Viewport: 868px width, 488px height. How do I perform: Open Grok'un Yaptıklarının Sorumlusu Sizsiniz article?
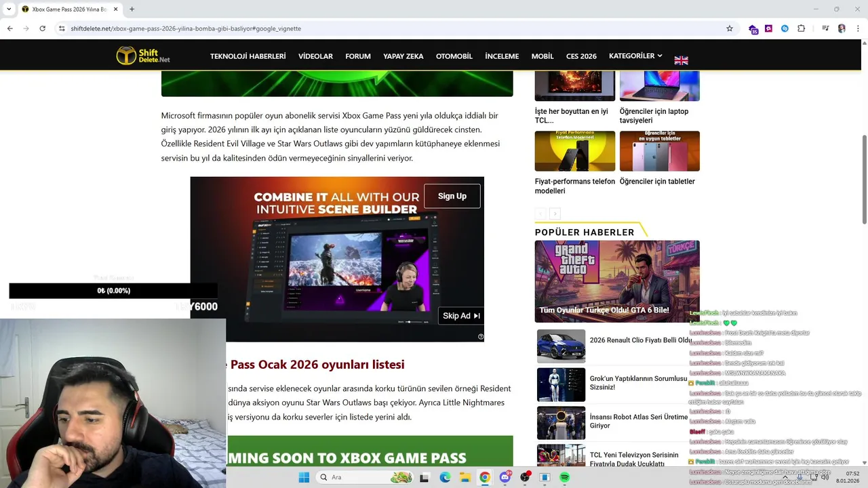click(638, 383)
